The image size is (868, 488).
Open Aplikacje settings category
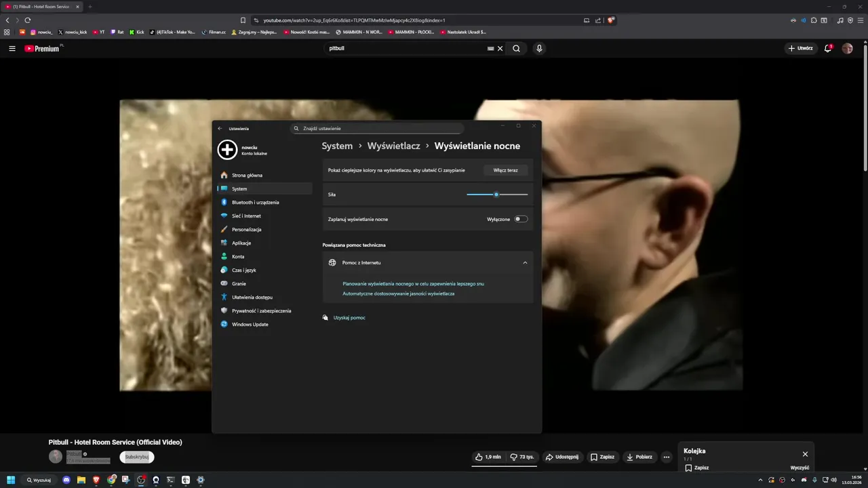click(x=265, y=243)
